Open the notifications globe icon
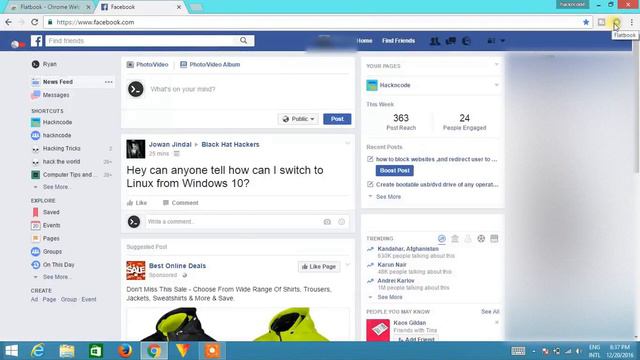The image size is (640, 360). 466,41
